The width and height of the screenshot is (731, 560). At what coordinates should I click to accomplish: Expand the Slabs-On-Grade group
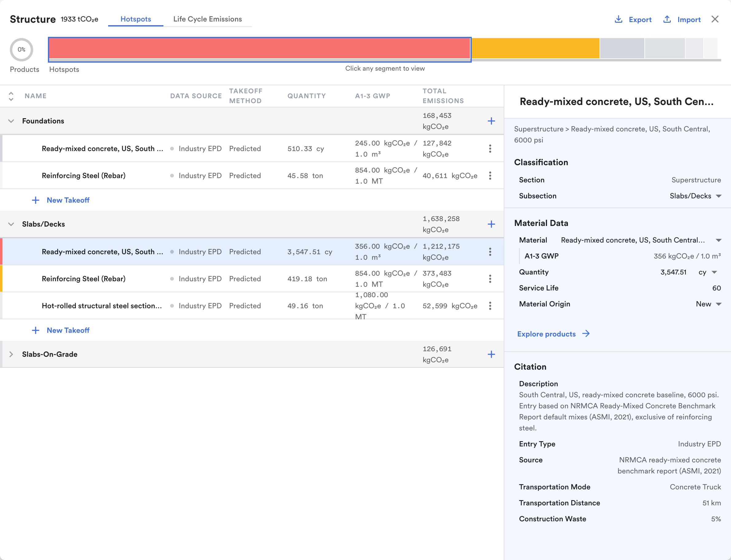tap(11, 354)
